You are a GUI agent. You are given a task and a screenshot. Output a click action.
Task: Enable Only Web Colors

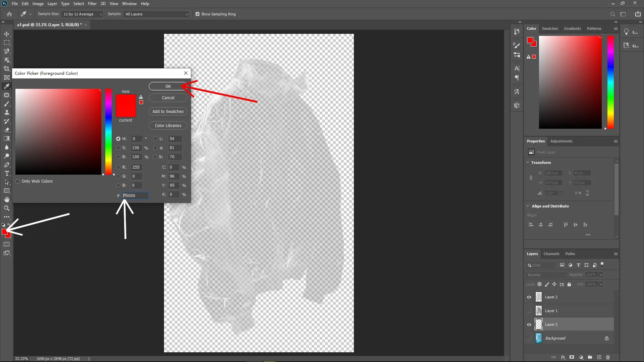(18, 181)
